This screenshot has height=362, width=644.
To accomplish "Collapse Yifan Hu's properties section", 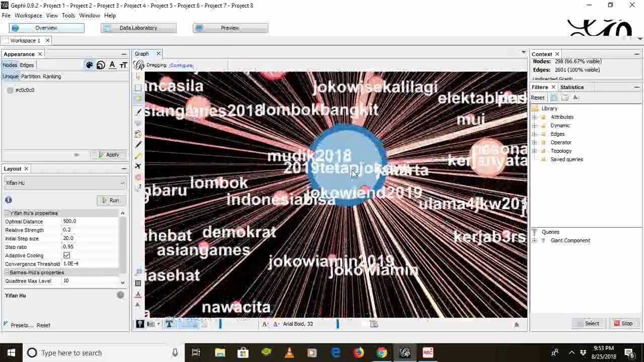I will [x=7, y=213].
